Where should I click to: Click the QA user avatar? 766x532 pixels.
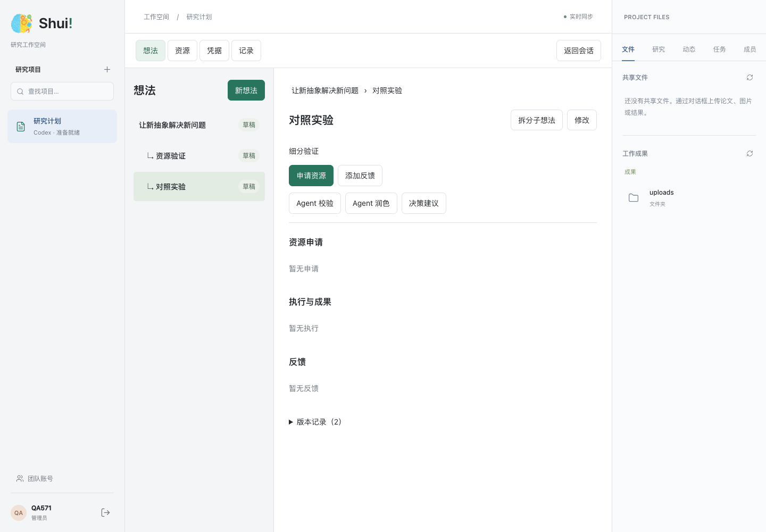pos(19,513)
